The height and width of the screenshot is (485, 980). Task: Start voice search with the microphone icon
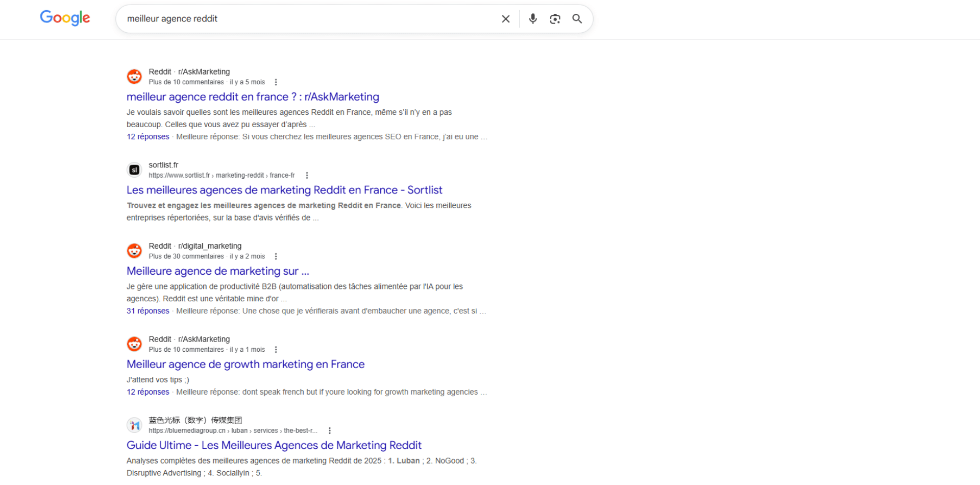coord(533,19)
